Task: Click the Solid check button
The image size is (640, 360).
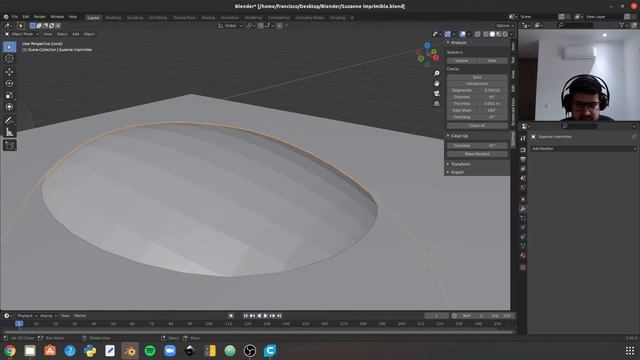Action: click(477, 77)
